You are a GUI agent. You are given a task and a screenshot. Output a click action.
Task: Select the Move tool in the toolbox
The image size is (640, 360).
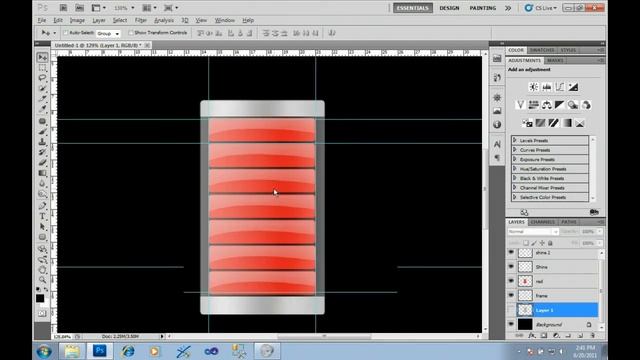click(42, 57)
